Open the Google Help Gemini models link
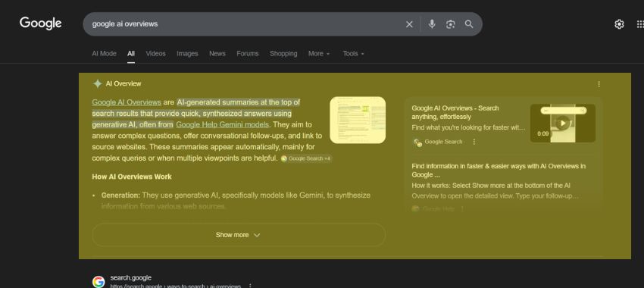Image resolution: width=644 pixels, height=288 pixels. [x=222, y=124]
